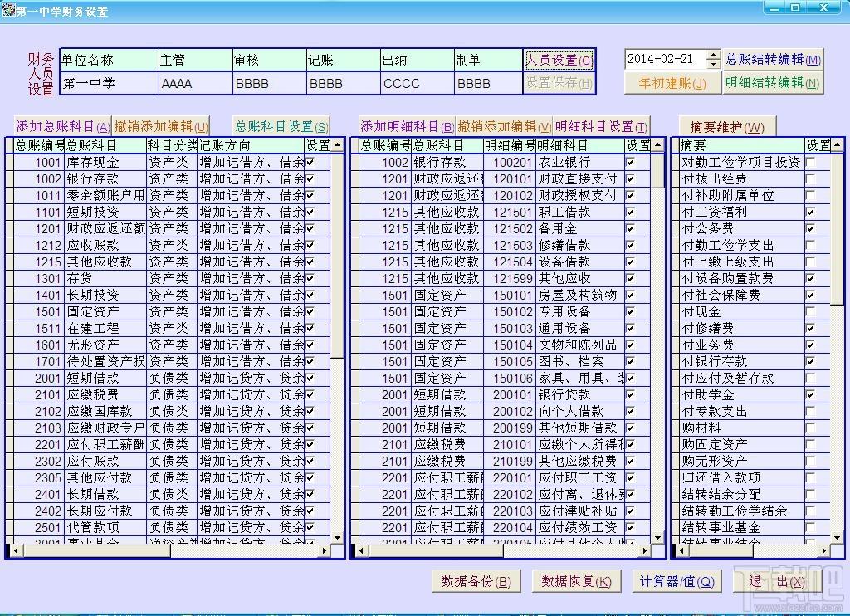This screenshot has height=616, width=850.
Task: Click up arrow of 明细 table scrollbar
Action: click(x=658, y=144)
